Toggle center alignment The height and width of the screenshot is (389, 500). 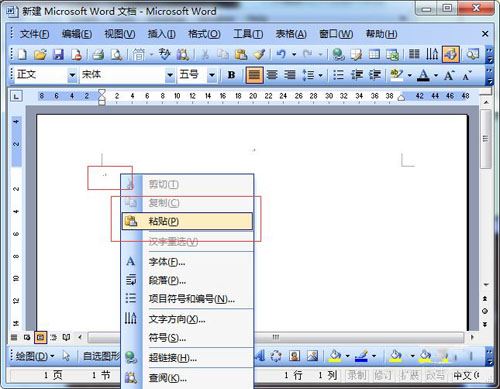tap(272, 75)
